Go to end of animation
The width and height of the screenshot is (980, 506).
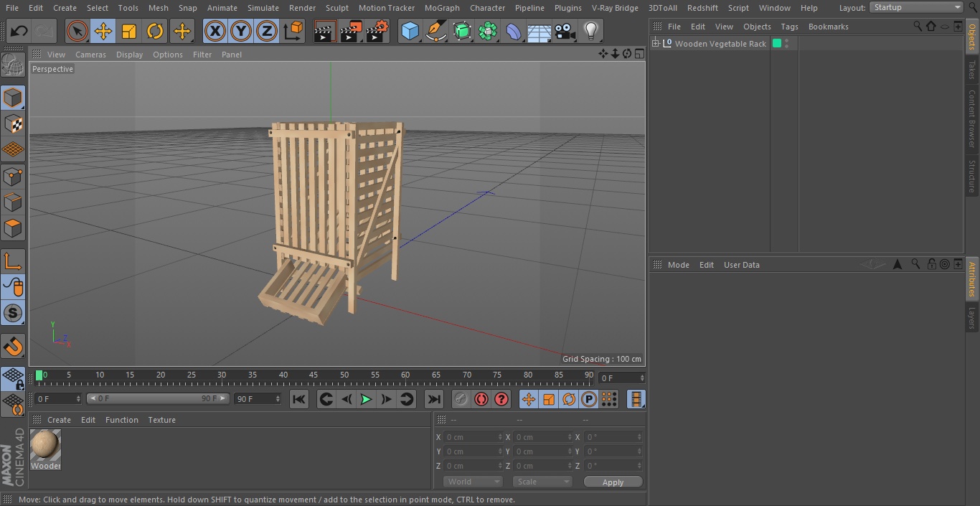(x=434, y=399)
